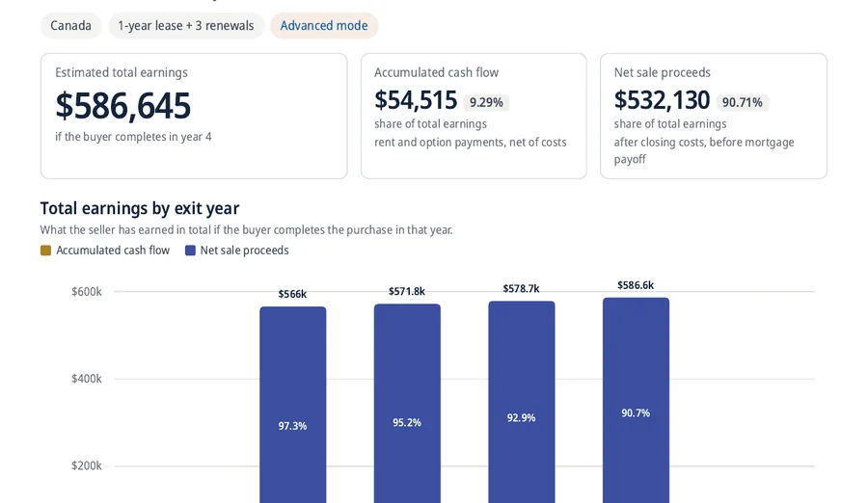Click the 9.29% share badge

486,102
